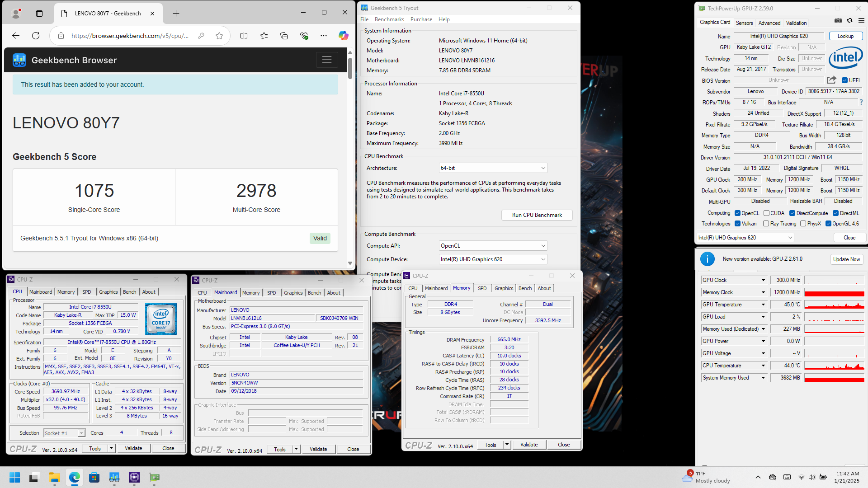Click the Tools button in the CPU-Z CPU window

click(x=95, y=448)
